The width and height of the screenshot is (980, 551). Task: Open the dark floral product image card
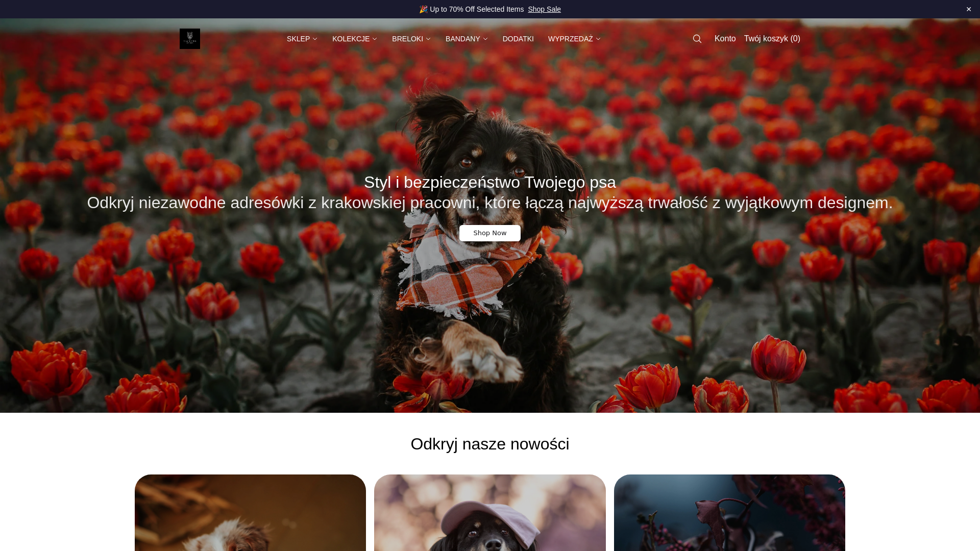(729, 513)
